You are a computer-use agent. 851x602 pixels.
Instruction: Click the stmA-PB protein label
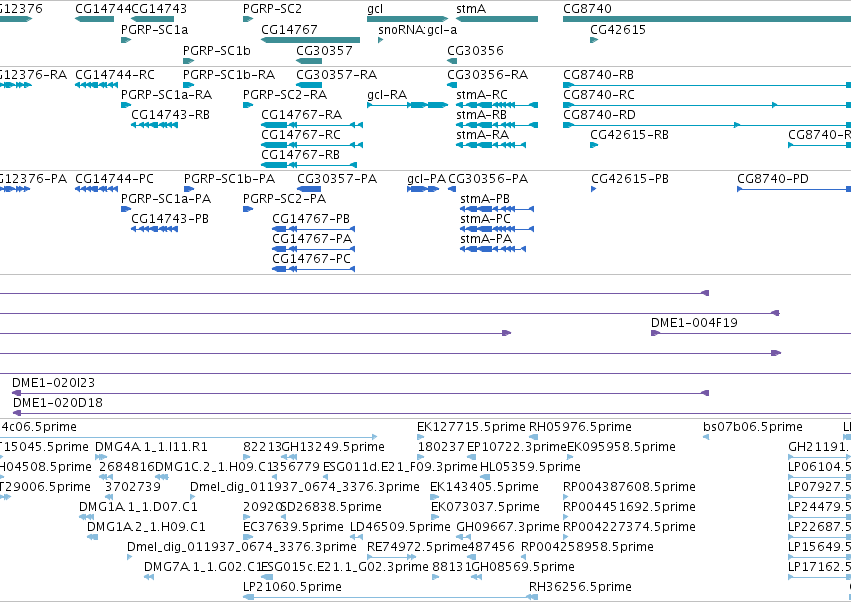coord(485,199)
